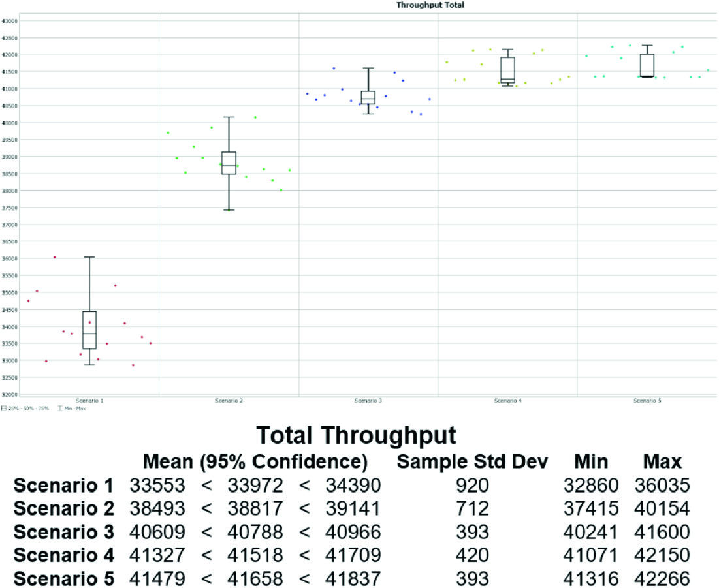Click Scenario 1 std dev value 920
This screenshot has width=719, height=588.
(472, 486)
